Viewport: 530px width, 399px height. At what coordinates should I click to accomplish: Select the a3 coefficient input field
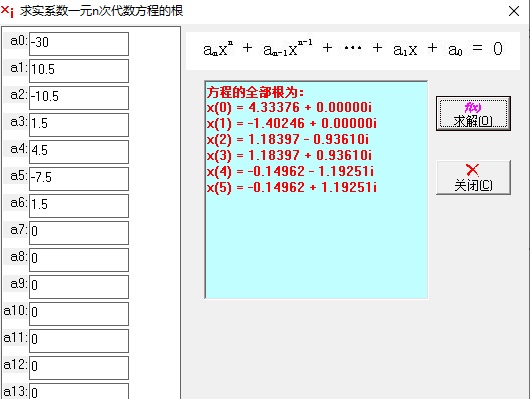(79, 125)
